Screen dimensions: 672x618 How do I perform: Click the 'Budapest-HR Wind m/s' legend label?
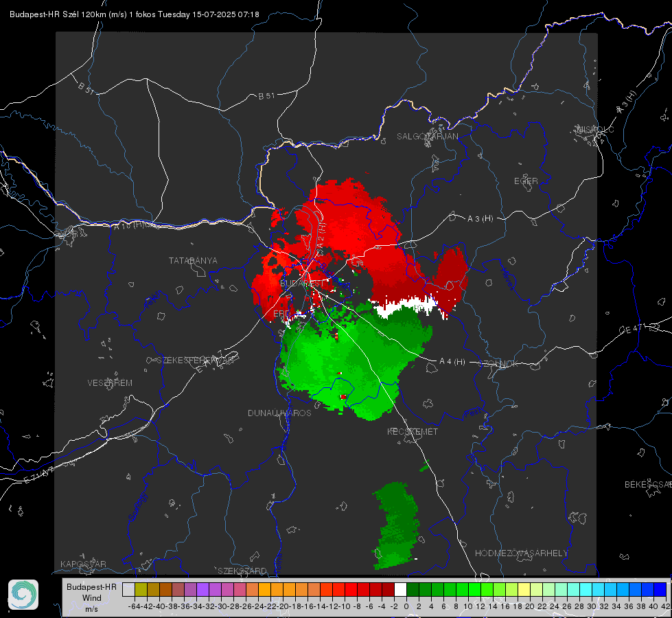92,598
